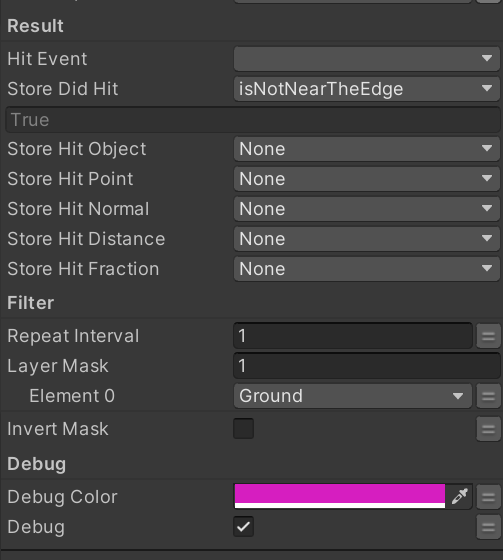The height and width of the screenshot is (560, 503).
Task: Toggle variable button next to Repeat Interval
Action: pos(488,336)
